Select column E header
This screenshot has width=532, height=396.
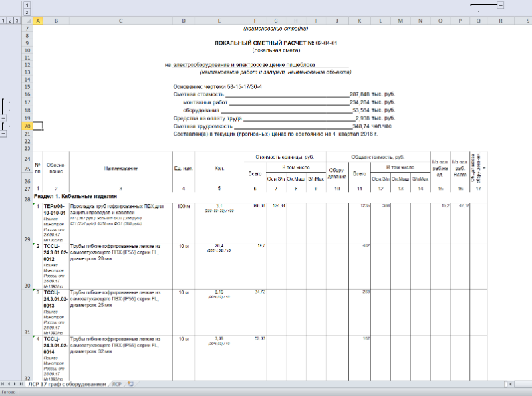pyautogui.click(x=219, y=21)
